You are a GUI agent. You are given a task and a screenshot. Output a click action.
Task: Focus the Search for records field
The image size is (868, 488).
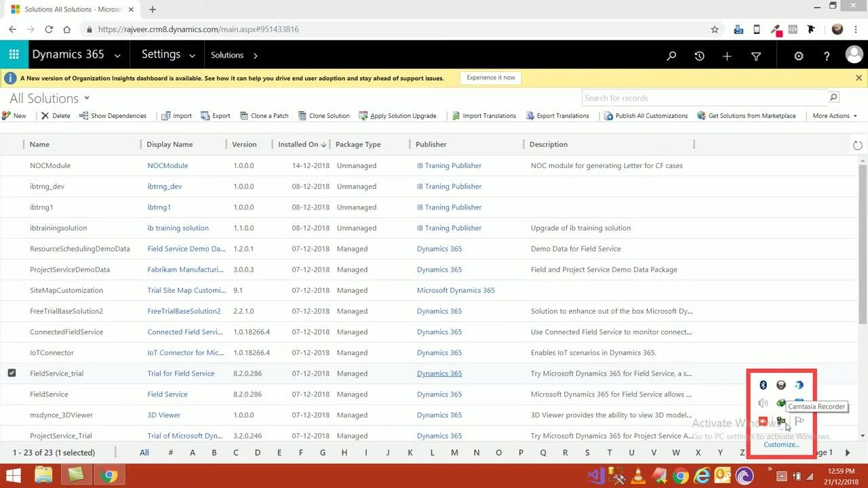704,98
